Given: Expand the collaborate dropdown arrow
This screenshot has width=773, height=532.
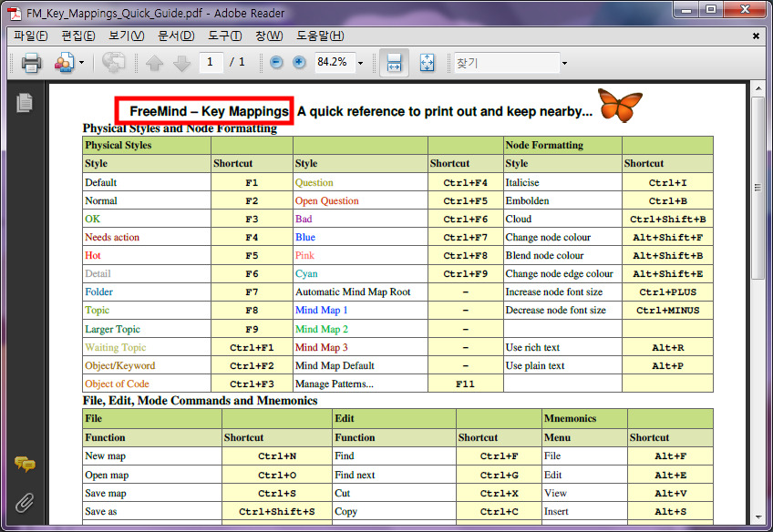Looking at the screenshot, I should tap(81, 63).
